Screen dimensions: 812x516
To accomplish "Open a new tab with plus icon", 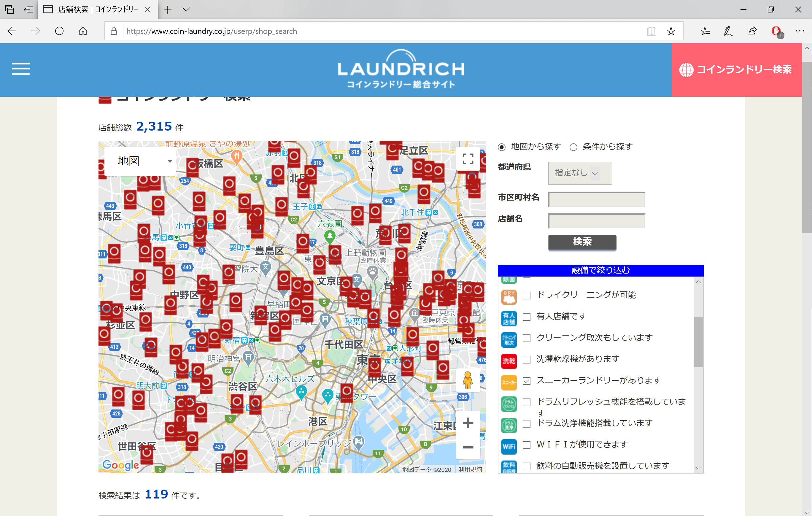I will (168, 9).
